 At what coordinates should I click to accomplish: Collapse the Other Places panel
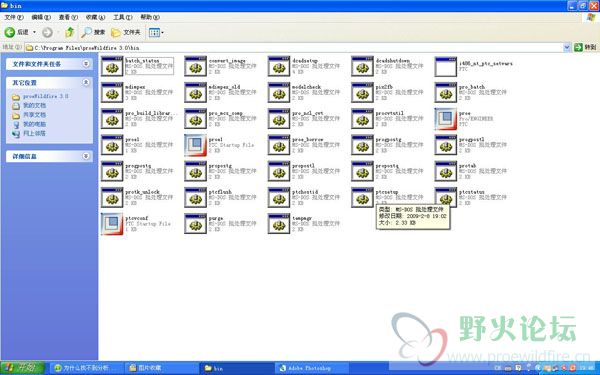click(86, 82)
